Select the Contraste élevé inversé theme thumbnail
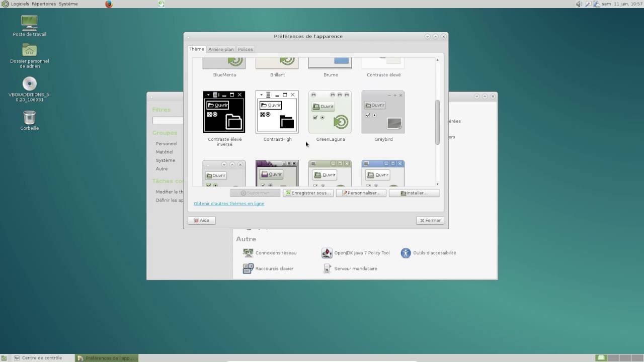Image resolution: width=644 pixels, height=362 pixels. [x=224, y=112]
